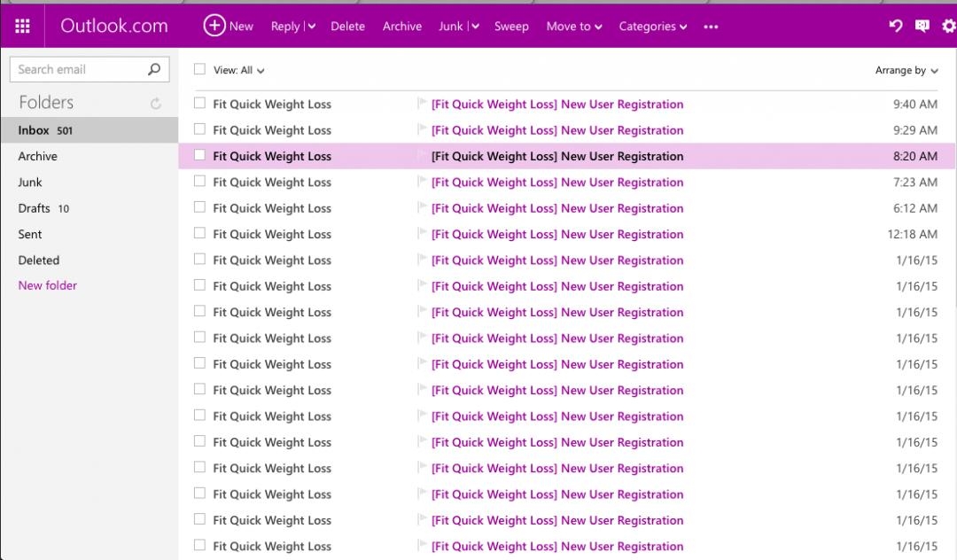Click the undo arrow icon
Screen dimensions: 957x560
tap(895, 26)
